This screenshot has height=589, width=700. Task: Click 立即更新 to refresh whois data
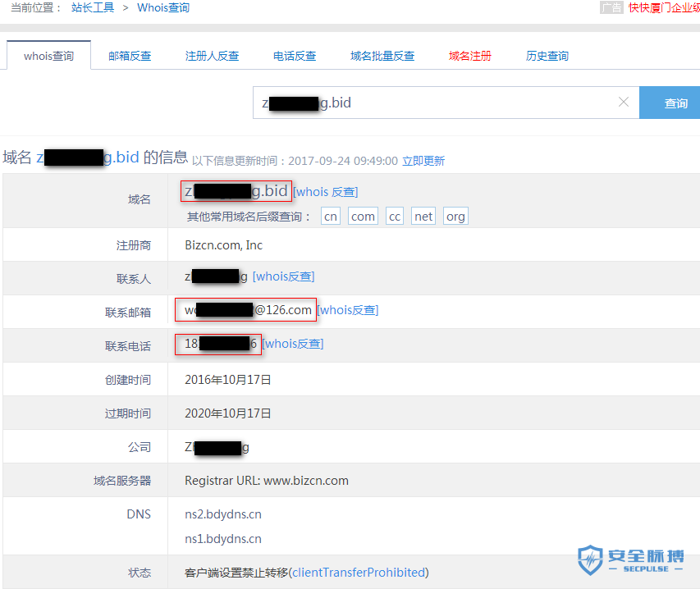(x=423, y=161)
